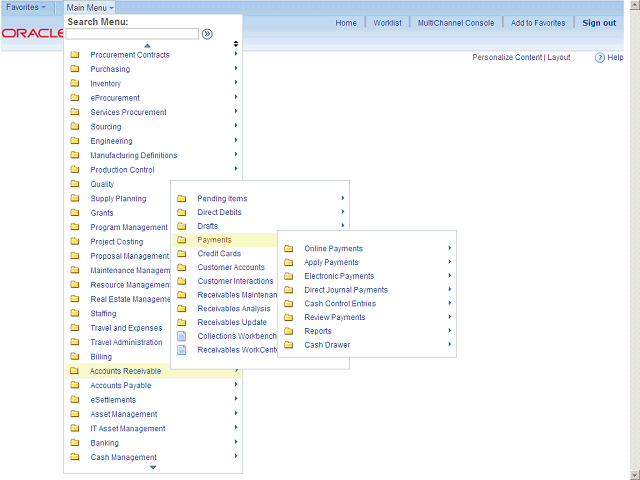
Task: Select IT Asset Management menu entry
Action: [x=128, y=429]
